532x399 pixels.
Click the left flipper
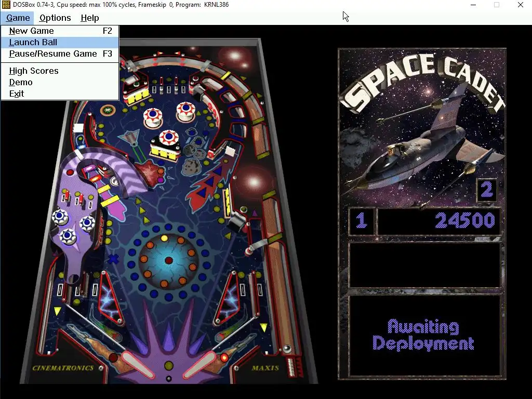pos(137,365)
